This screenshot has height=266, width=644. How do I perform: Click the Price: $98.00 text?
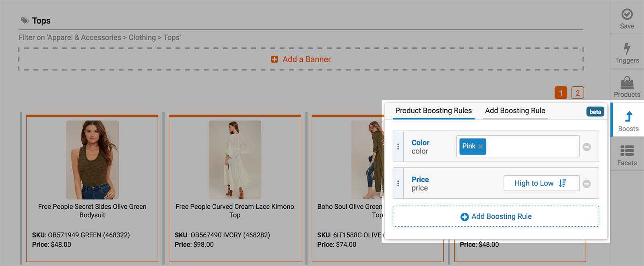pos(194,245)
